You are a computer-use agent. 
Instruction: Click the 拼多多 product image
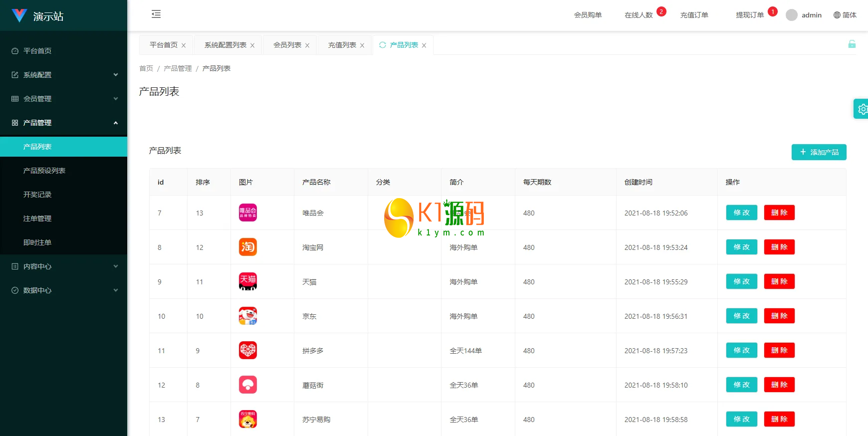[248, 350]
